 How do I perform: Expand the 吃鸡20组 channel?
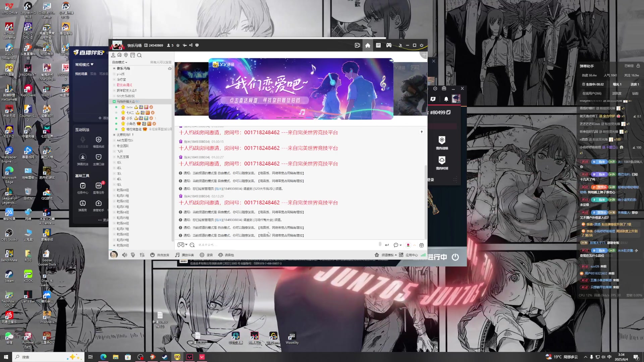coord(114,245)
